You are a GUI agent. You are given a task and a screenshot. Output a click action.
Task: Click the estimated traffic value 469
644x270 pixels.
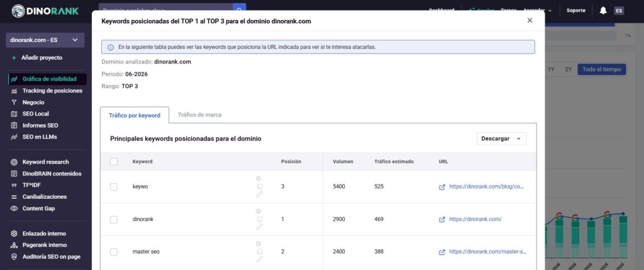379,220
